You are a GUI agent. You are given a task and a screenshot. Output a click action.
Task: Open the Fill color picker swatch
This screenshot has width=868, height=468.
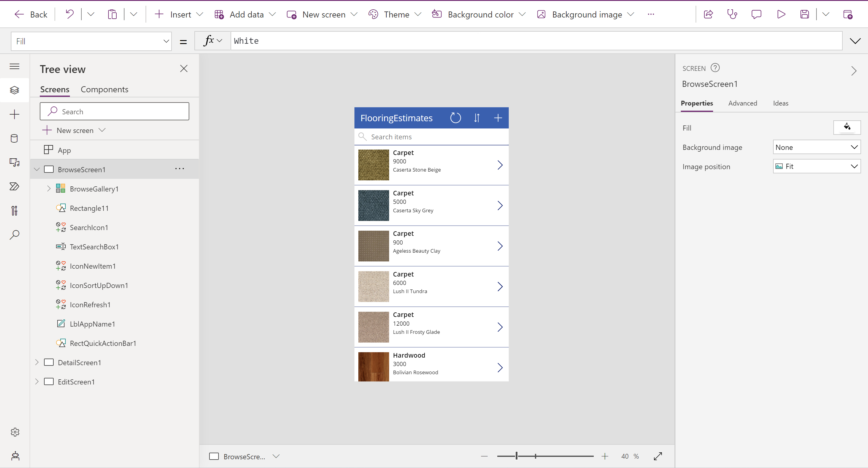[x=847, y=128]
